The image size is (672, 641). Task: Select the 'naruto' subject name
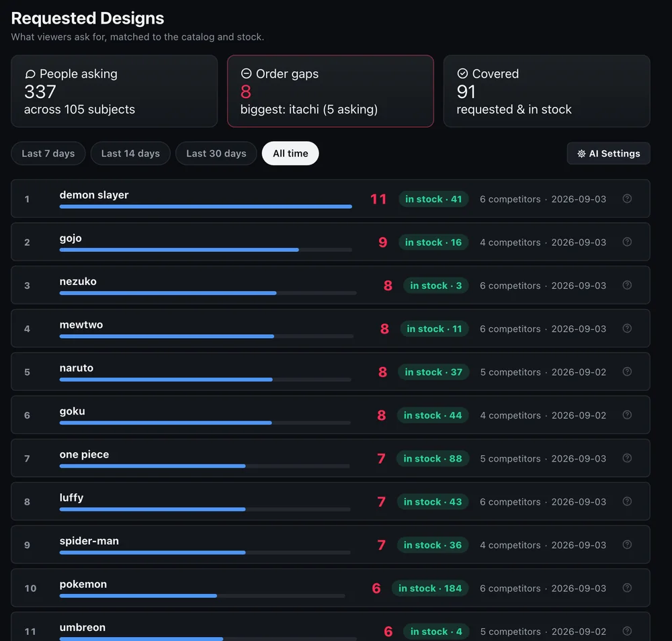coord(77,368)
